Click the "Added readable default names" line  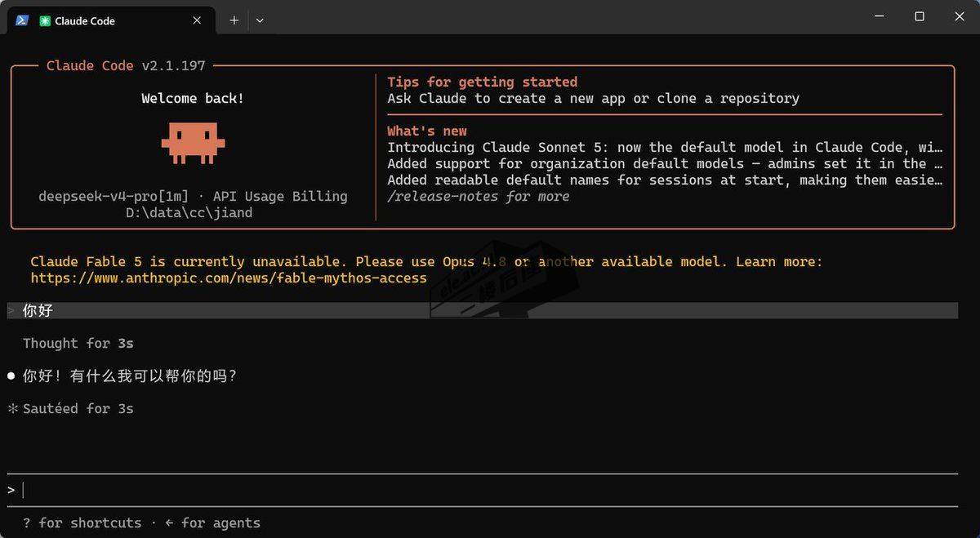tap(665, 180)
